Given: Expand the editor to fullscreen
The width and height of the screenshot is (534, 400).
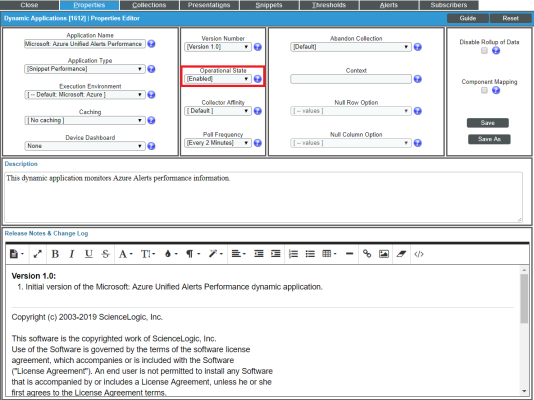Looking at the screenshot, I should pos(37,254).
